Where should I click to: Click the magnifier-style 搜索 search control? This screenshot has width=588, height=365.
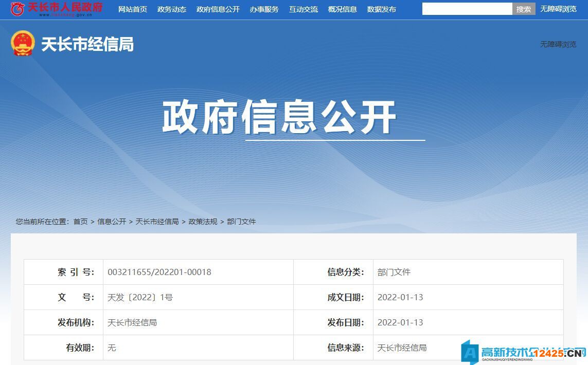pyautogui.click(x=524, y=9)
